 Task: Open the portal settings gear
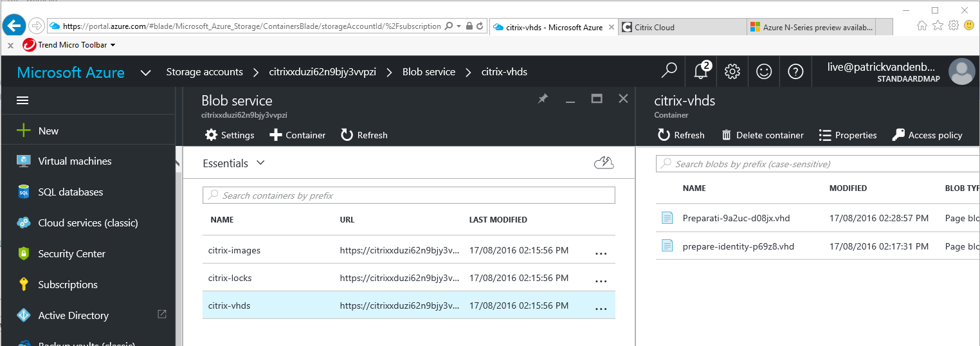732,71
